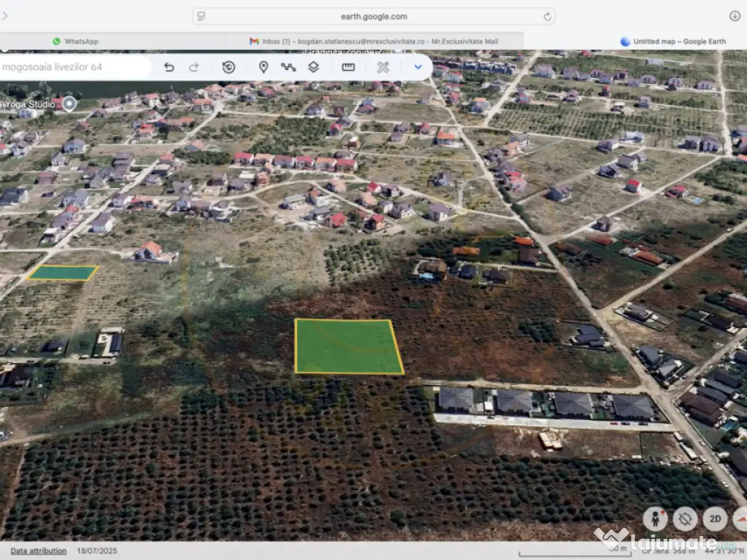Click the earth.google.com address bar

[x=373, y=16]
